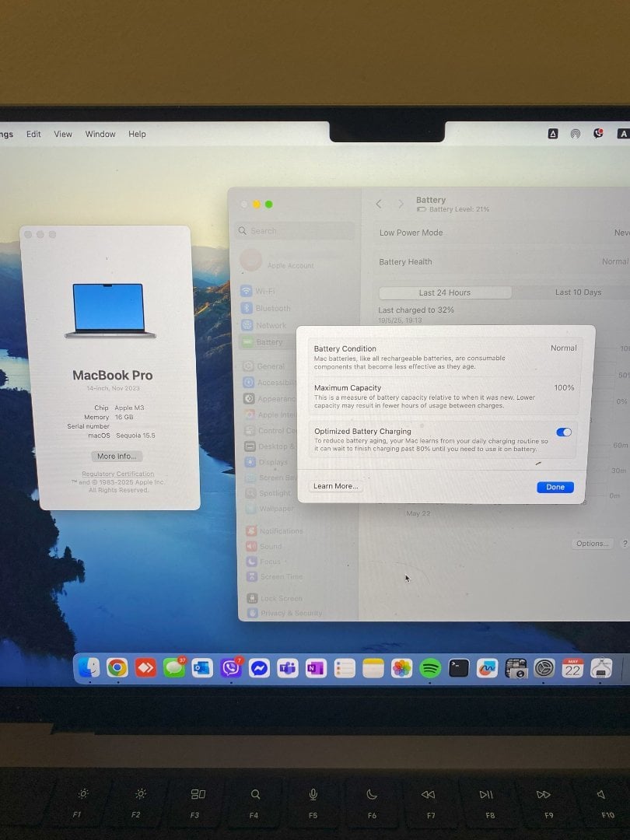Click the "Last charged to 32%" text

pos(415,310)
